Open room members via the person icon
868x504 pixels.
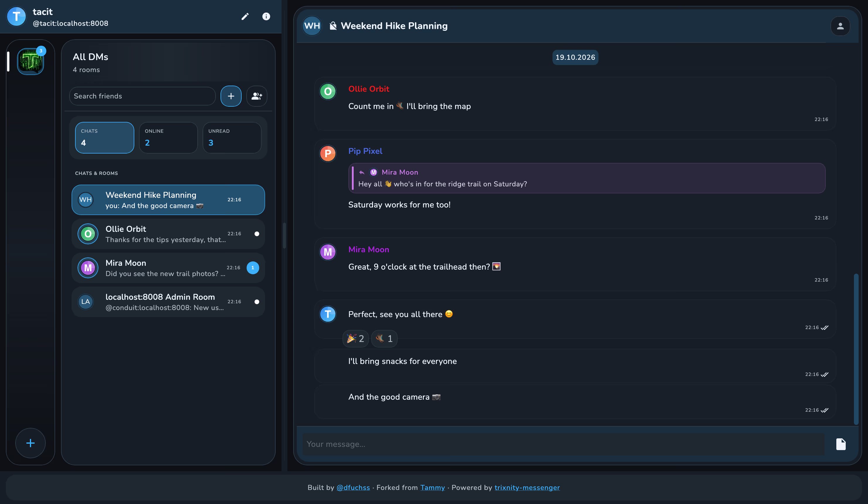[840, 26]
